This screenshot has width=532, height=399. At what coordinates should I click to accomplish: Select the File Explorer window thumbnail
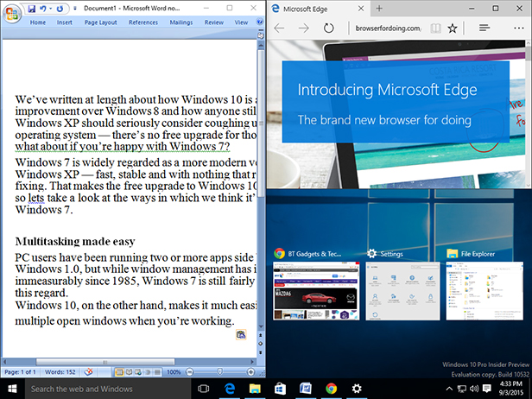tap(484, 291)
